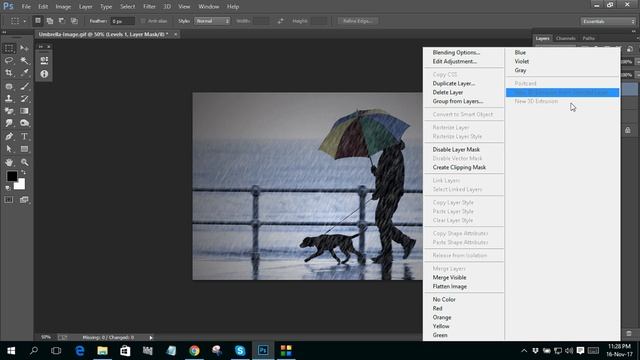Set the foreground color black swatch
The height and width of the screenshot is (360, 640).
coord(11,176)
